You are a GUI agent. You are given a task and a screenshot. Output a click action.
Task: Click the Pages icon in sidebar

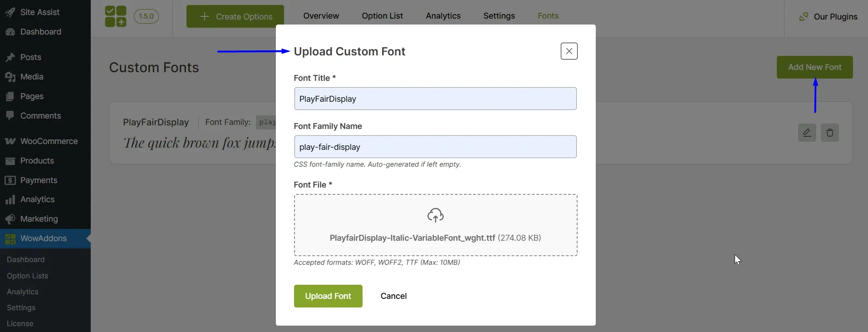[x=10, y=96]
